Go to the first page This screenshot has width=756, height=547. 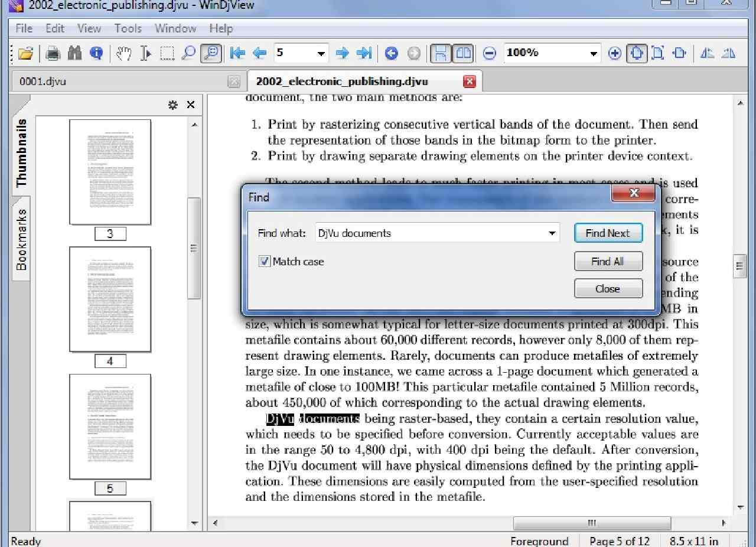coord(237,53)
